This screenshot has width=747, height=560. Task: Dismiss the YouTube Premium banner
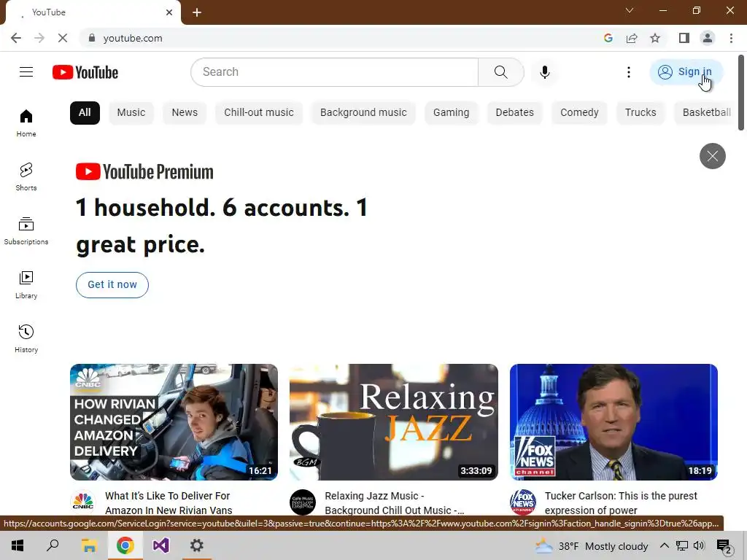click(712, 156)
